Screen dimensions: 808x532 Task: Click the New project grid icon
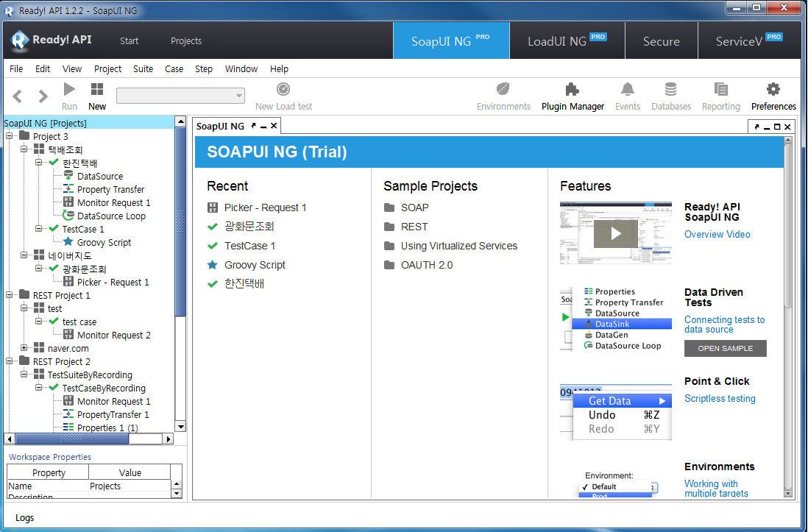pos(97,90)
